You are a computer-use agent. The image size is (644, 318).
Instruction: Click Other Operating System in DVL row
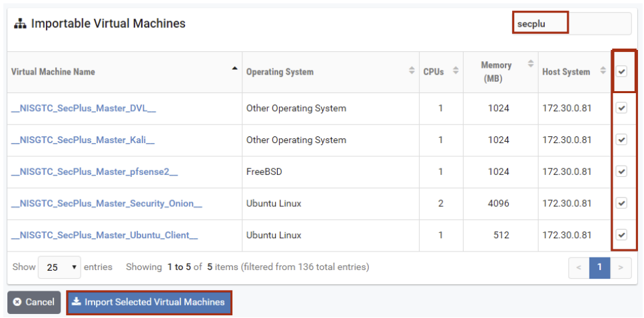point(296,108)
